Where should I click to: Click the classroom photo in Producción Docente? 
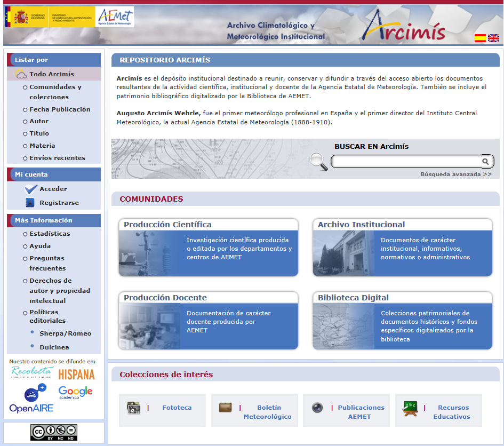coord(149,326)
